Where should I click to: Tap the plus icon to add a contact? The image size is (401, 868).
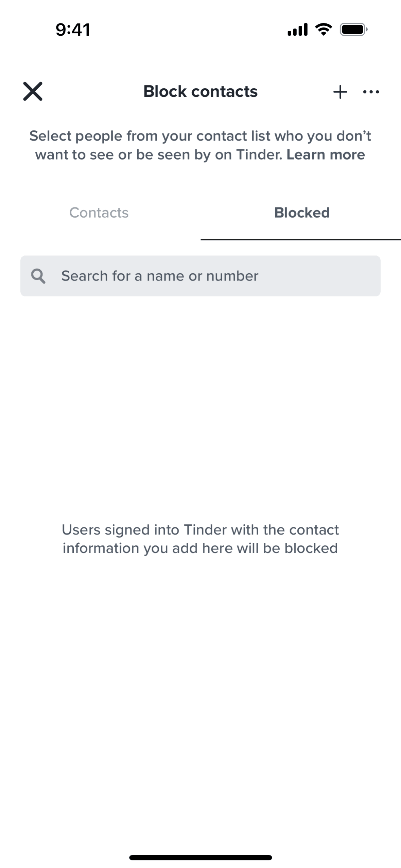click(340, 92)
